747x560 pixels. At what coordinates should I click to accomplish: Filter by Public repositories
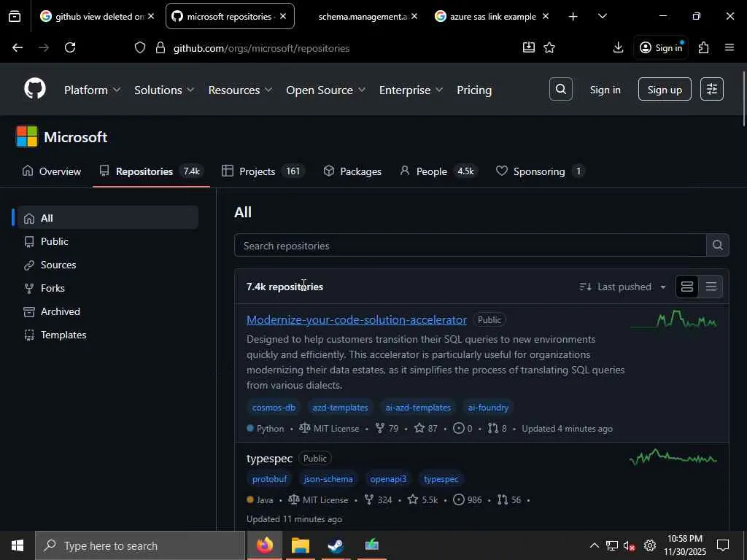point(108,241)
